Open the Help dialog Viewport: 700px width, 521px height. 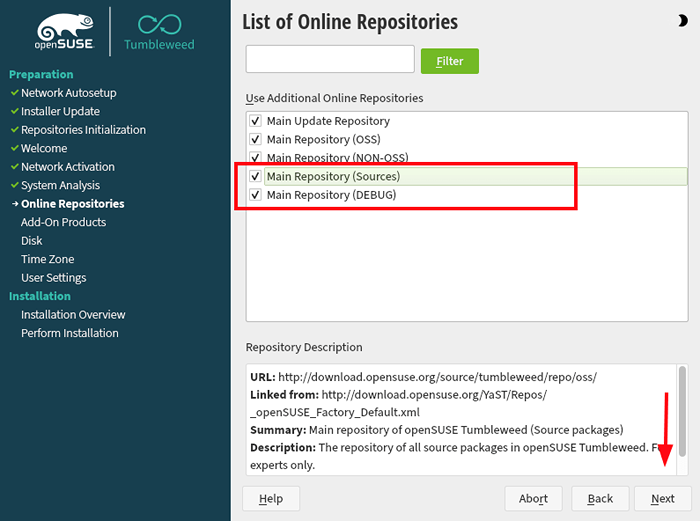pos(271,498)
